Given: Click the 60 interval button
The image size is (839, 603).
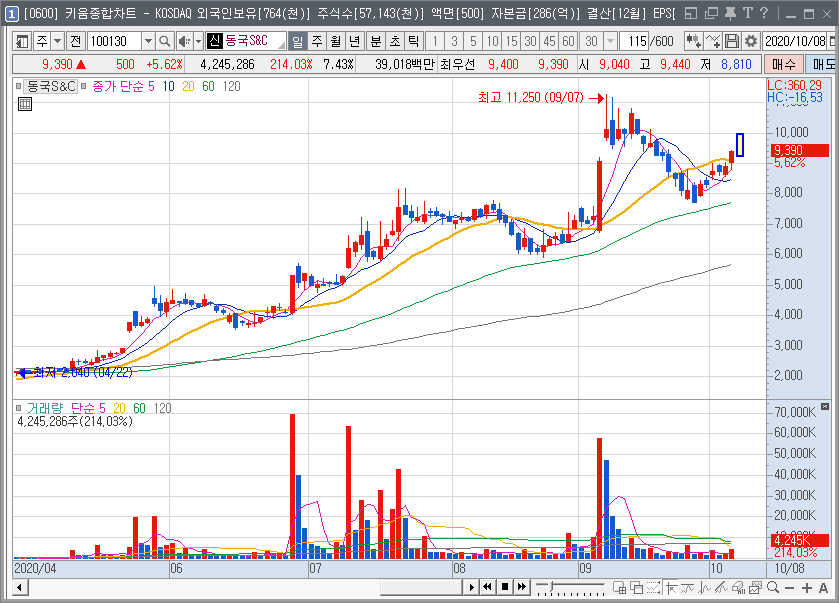Looking at the screenshot, I should [569, 41].
